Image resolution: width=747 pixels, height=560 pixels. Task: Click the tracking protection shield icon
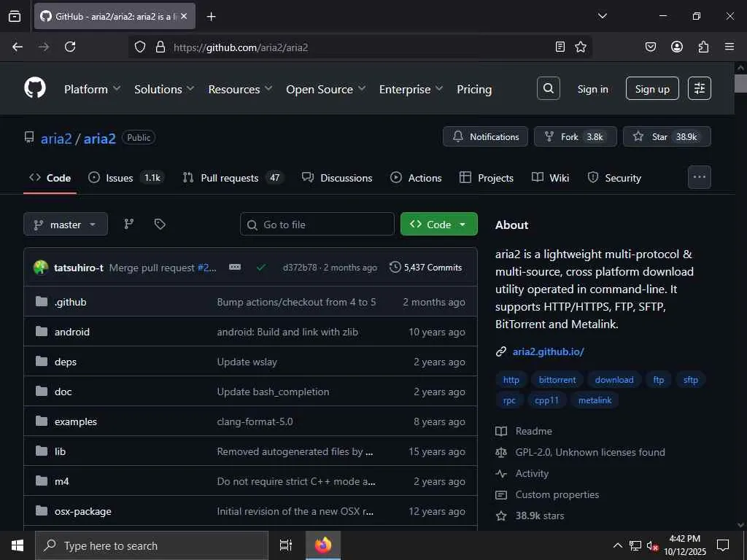[139, 47]
